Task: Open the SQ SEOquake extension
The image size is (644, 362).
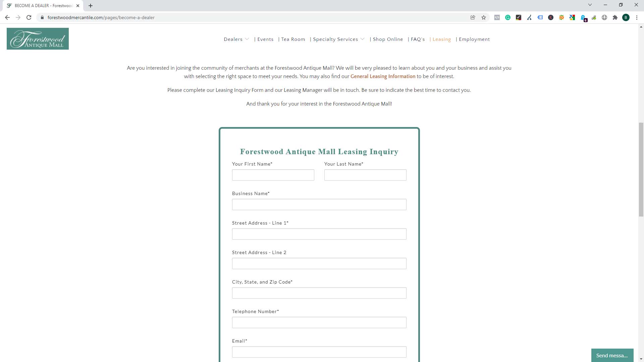Action: pos(561,17)
